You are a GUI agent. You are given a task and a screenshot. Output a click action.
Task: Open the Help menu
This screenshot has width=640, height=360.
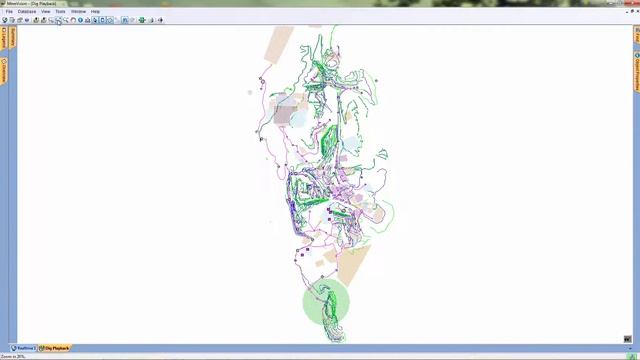[x=96, y=12]
